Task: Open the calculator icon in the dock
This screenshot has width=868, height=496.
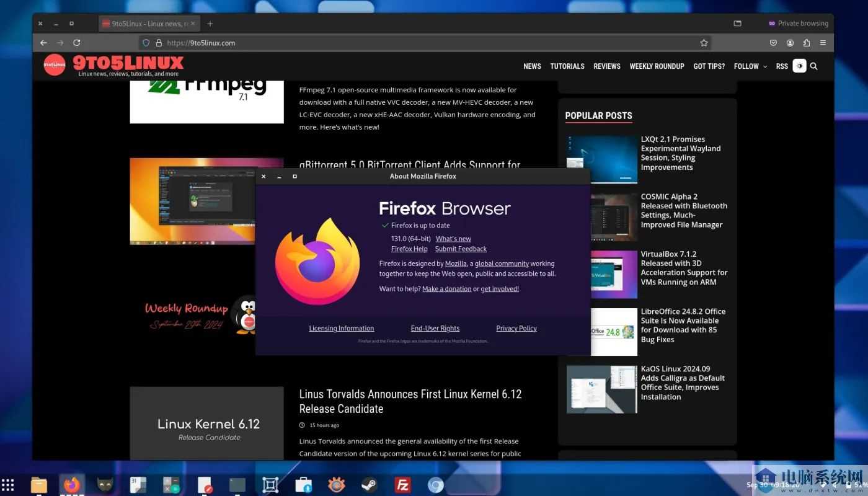Action: (x=171, y=484)
